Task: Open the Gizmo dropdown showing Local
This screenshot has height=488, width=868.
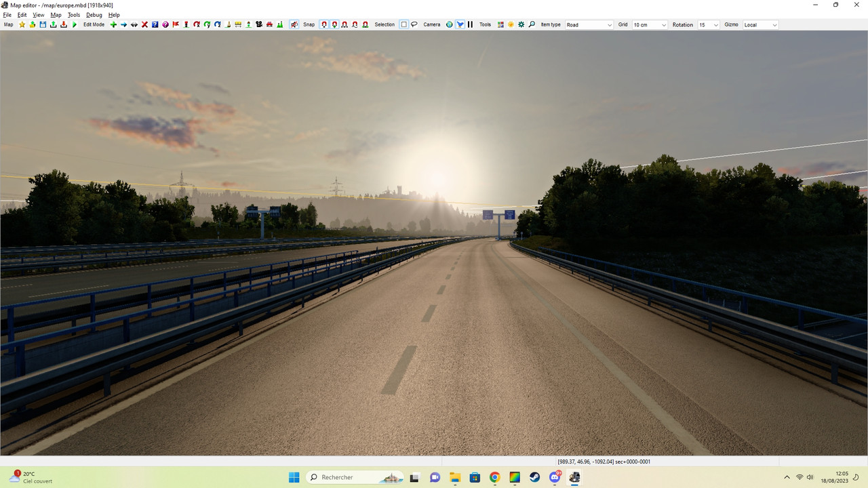Action: click(760, 24)
